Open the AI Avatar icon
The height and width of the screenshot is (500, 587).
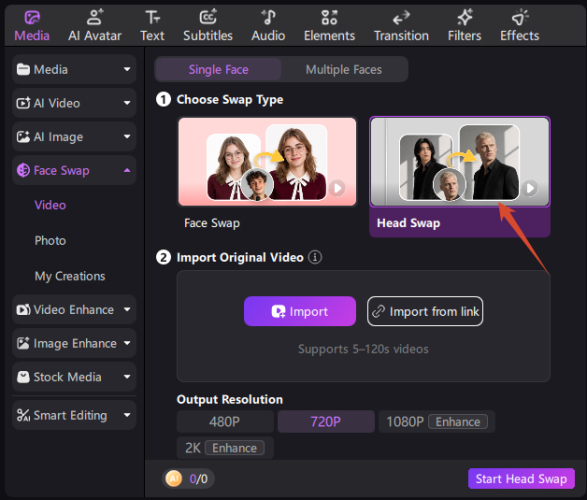click(95, 17)
